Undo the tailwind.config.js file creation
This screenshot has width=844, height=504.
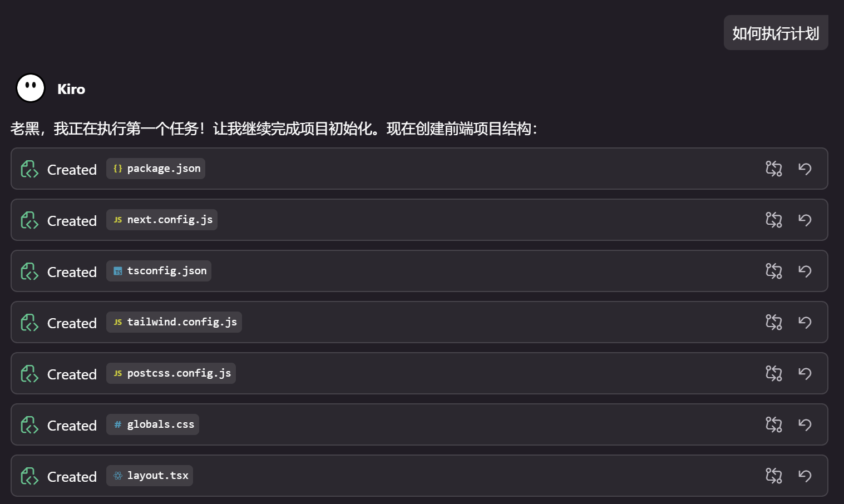click(x=805, y=322)
